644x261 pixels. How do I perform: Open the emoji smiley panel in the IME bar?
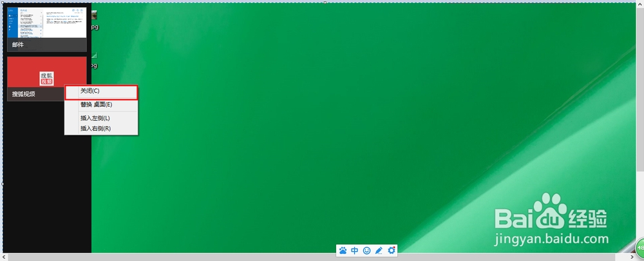pyautogui.click(x=367, y=250)
